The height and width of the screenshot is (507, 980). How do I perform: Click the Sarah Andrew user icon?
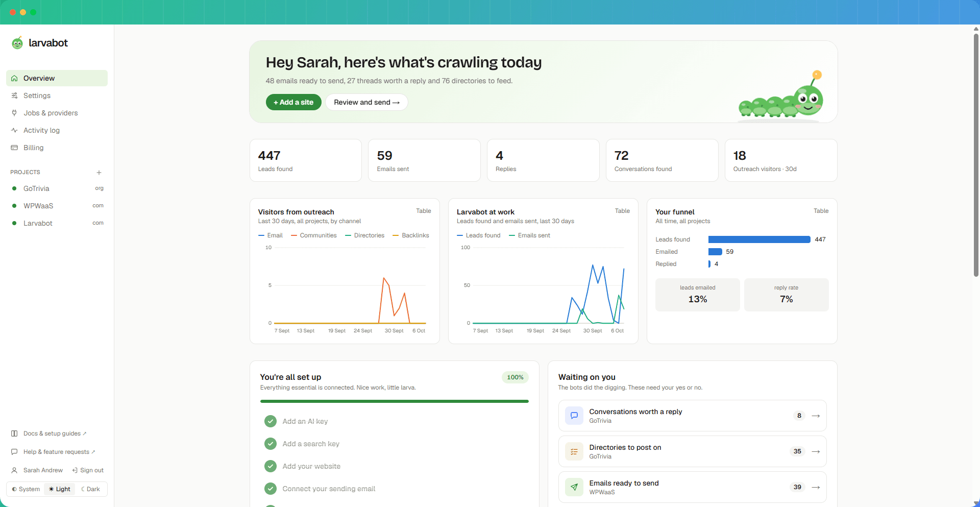click(14, 470)
